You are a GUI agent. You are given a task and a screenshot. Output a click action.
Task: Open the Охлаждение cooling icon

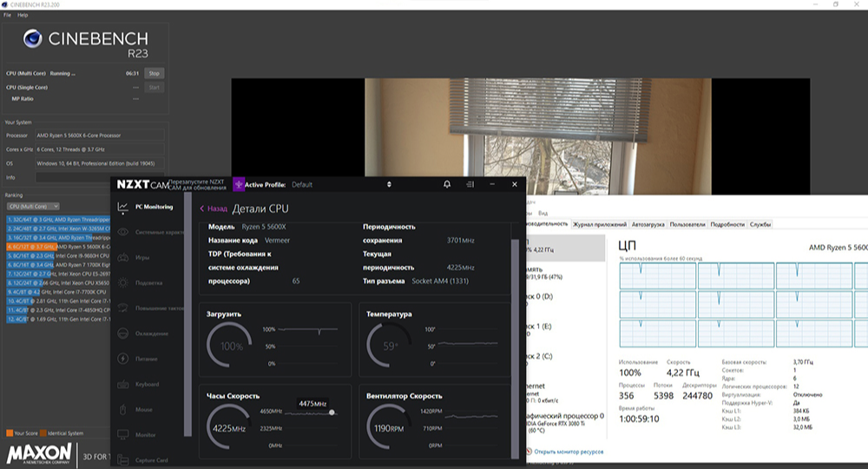[x=123, y=334]
